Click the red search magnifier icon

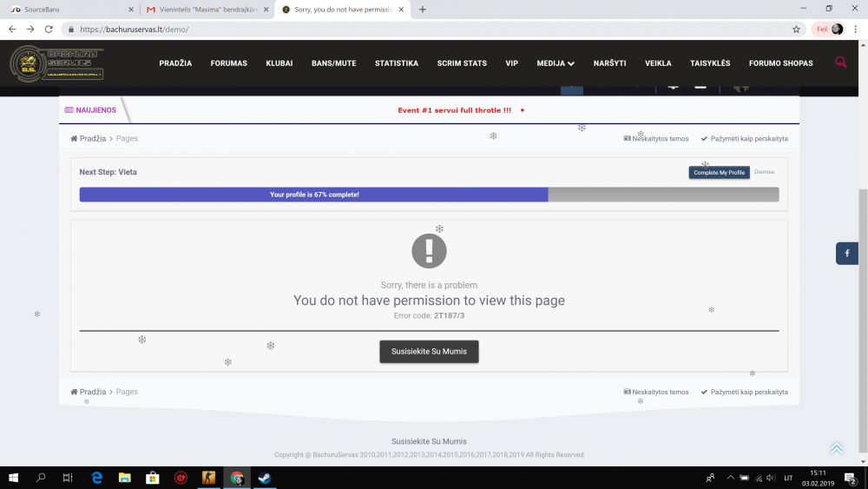coord(840,63)
